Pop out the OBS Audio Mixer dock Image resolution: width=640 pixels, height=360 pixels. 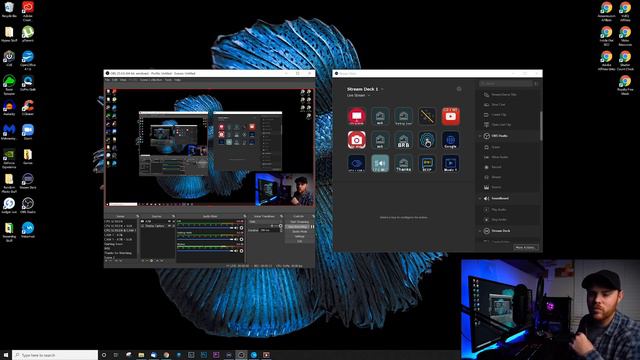click(x=245, y=216)
